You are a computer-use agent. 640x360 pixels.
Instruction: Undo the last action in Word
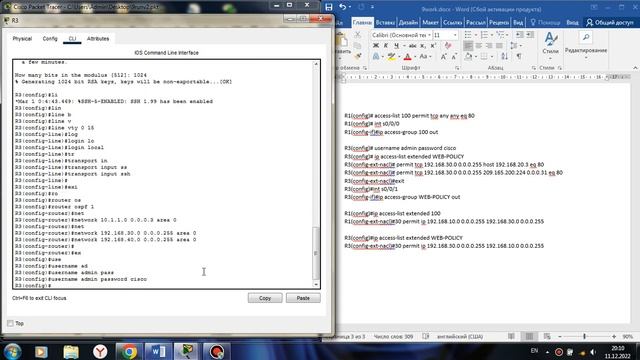tap(343, 7)
